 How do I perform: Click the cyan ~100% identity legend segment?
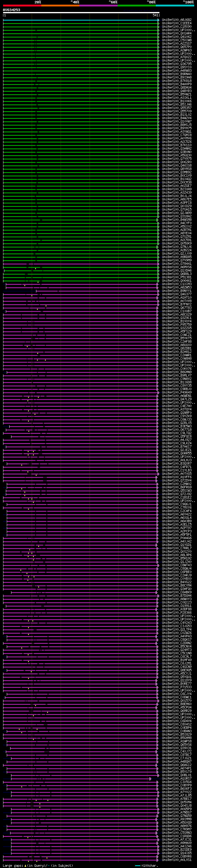(175, 6)
